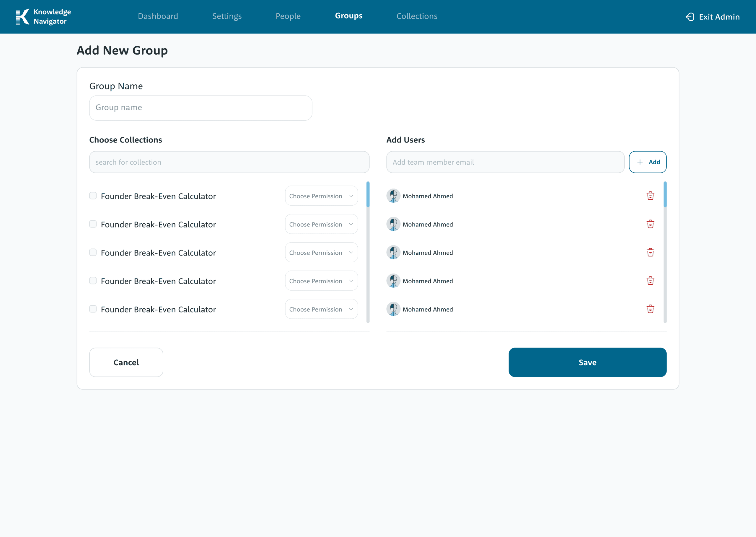The image size is (756, 537).
Task: Click the collections list scrollbar thumb
Action: pos(368,195)
